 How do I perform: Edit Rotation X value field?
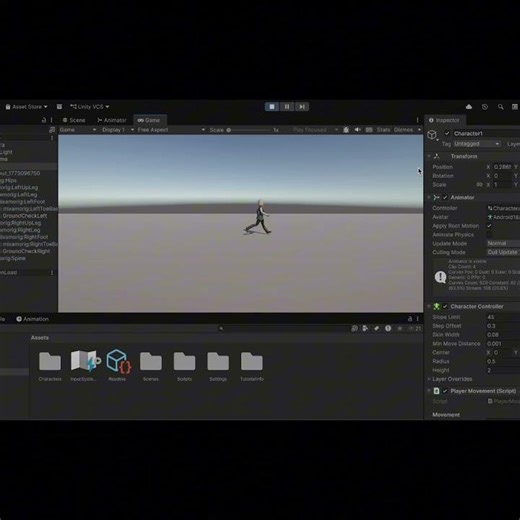pyautogui.click(x=502, y=176)
